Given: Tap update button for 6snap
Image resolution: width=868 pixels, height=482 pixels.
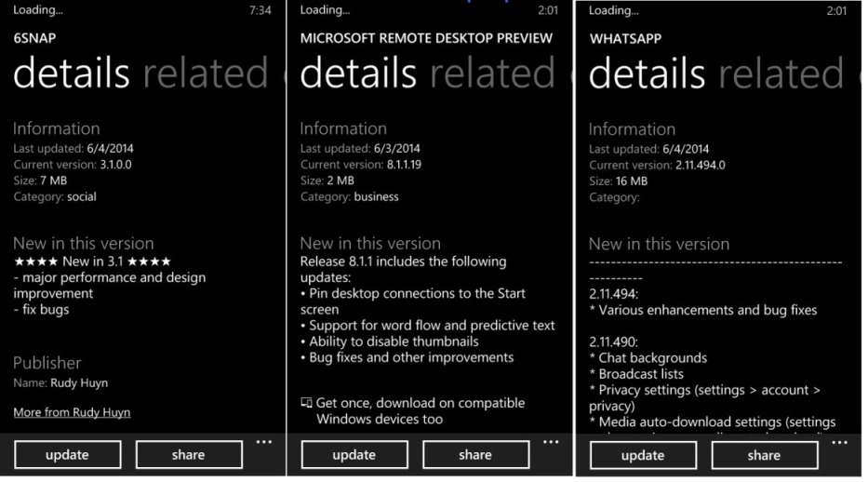Looking at the screenshot, I should (68, 455).
